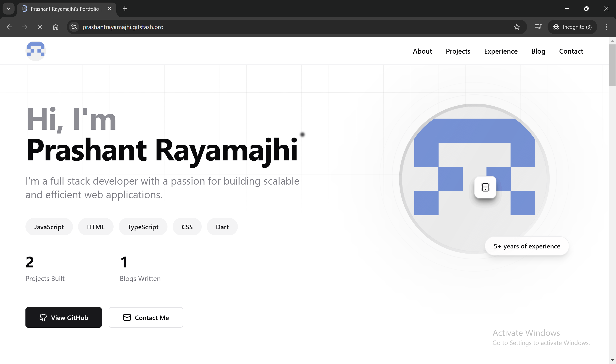This screenshot has width=616, height=364.
Task: Go back using the back arrow
Action: [10, 27]
